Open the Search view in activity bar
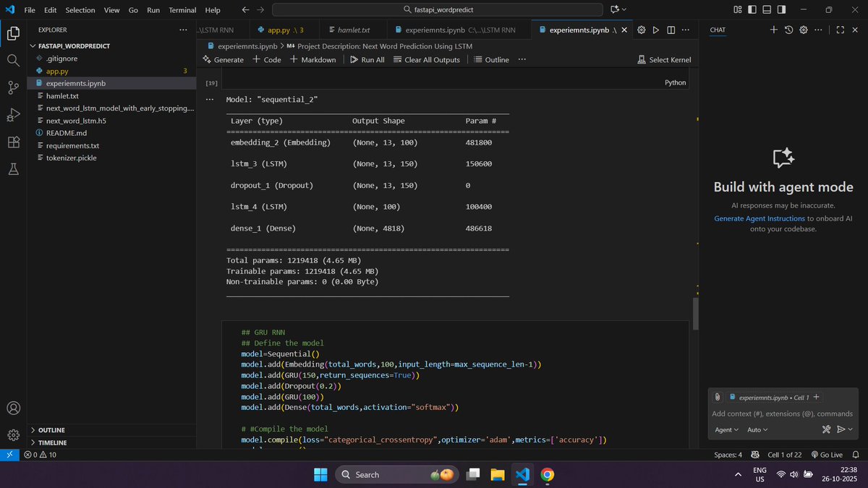The width and height of the screenshot is (868, 488). point(13,61)
